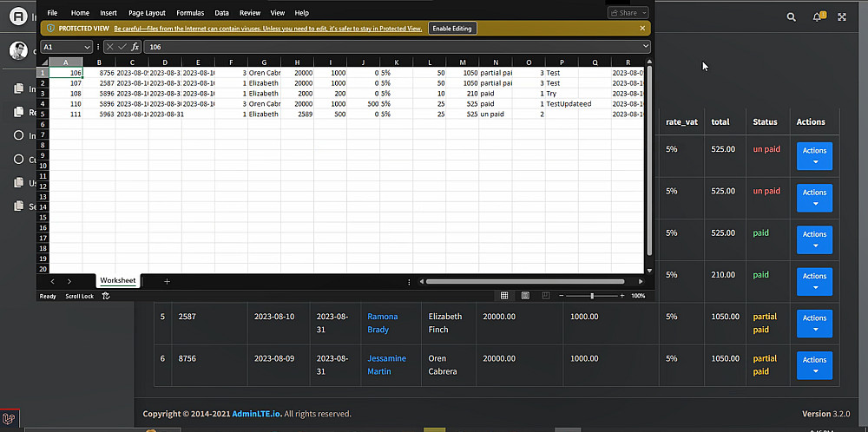Screen dimensions: 868x432
Task: Open the Home ribbon tab
Action: click(80, 13)
